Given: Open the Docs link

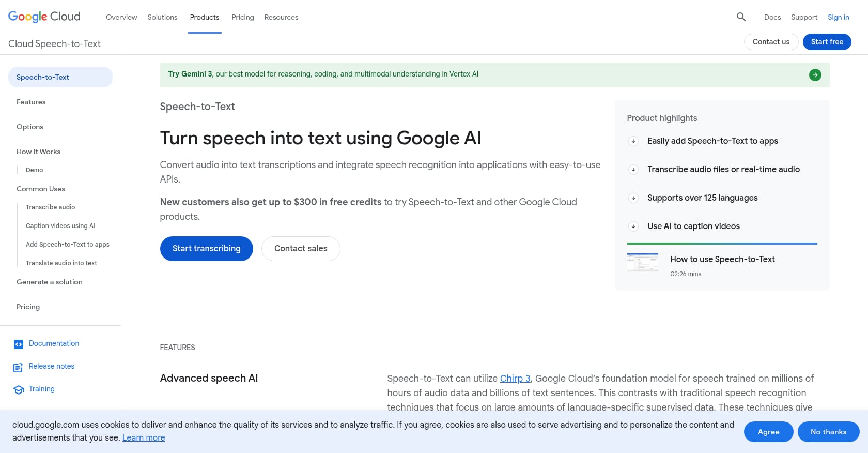Looking at the screenshot, I should click(x=772, y=17).
